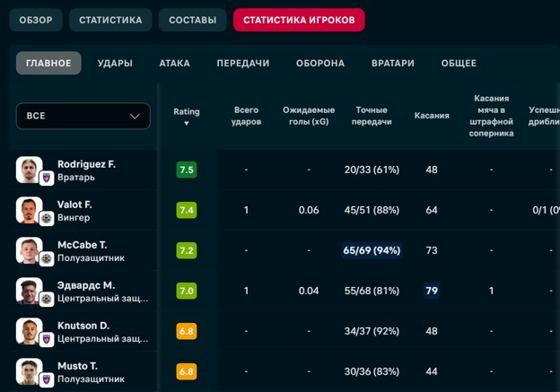Open Rodriguez F. player name link
The width and height of the screenshot is (560, 392).
point(86,164)
